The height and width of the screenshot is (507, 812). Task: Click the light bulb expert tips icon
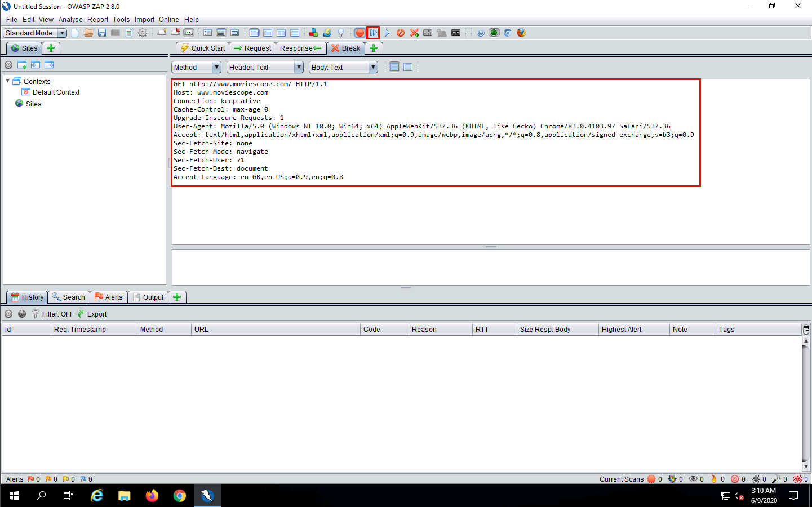click(341, 33)
